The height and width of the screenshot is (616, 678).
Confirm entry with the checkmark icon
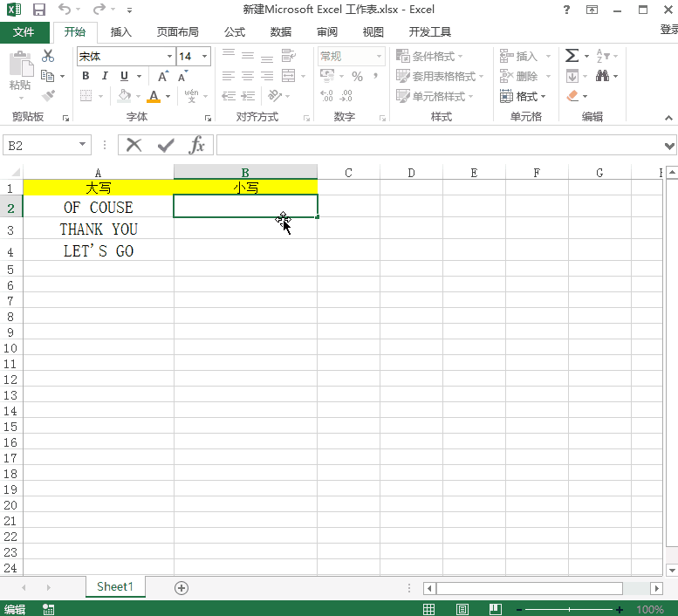tap(166, 145)
